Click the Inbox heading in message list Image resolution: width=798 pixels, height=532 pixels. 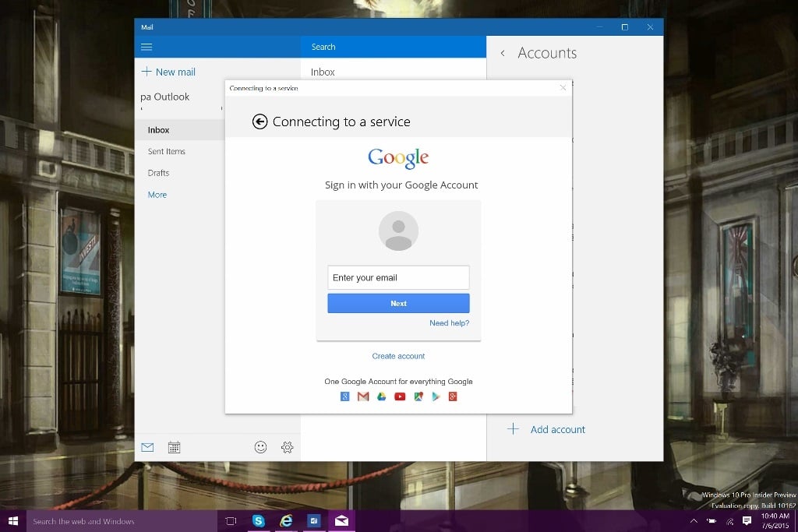click(x=323, y=72)
